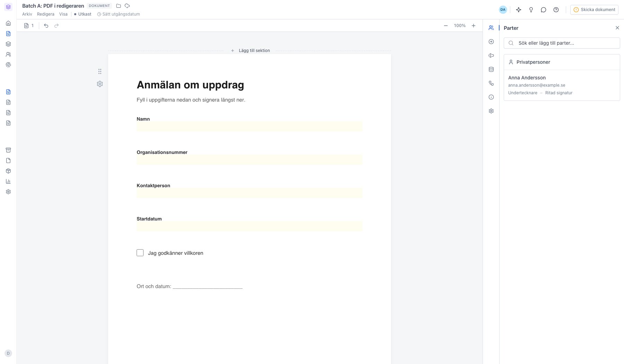Check the Jag godkänner villkoren checkbox

pyautogui.click(x=140, y=253)
